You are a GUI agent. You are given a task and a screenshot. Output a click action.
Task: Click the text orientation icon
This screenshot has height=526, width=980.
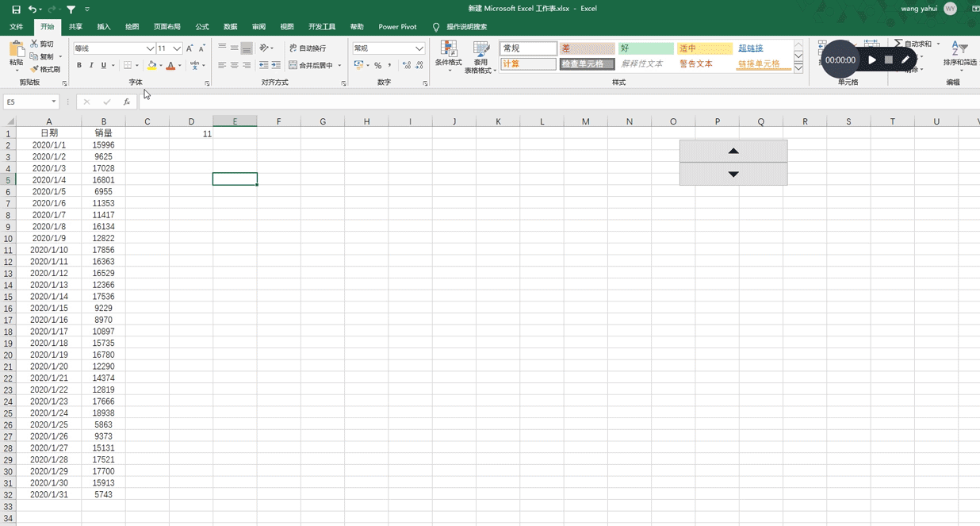[264, 48]
